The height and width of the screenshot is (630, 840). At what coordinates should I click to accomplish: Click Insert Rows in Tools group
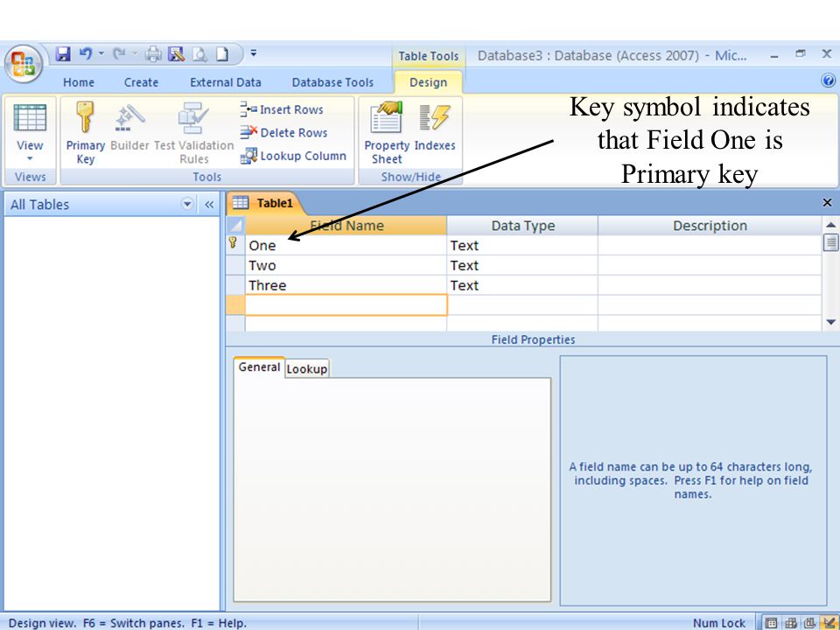(282, 109)
